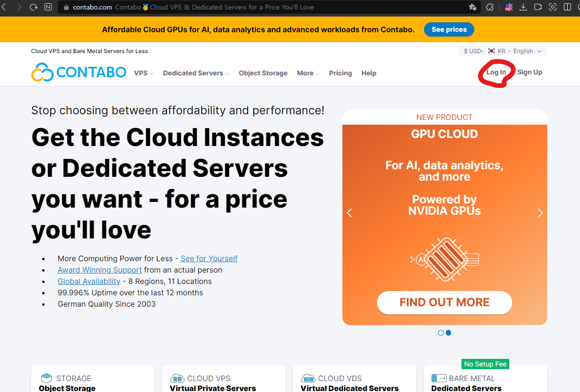
Task: Click the Object Storage box icon
Action: coord(46,378)
